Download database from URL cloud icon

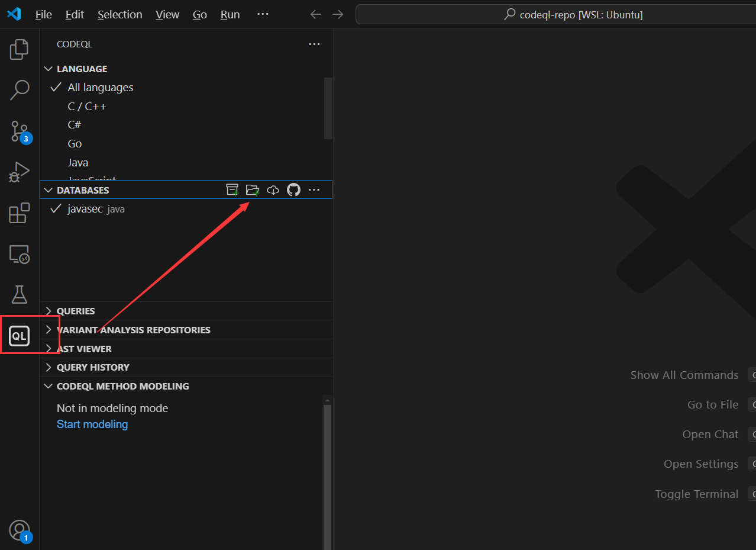point(273,190)
